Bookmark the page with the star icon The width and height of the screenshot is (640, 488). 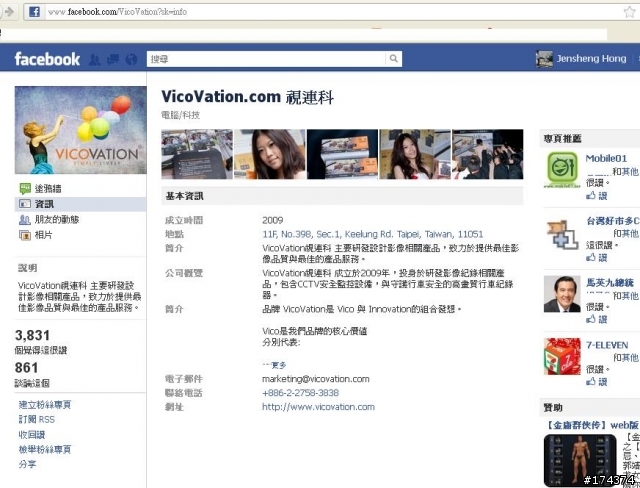point(630,12)
